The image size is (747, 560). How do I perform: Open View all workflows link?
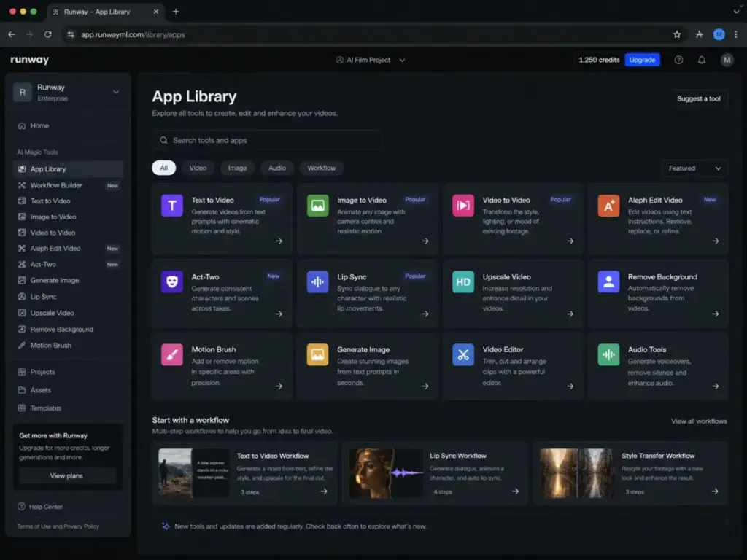pyautogui.click(x=699, y=421)
